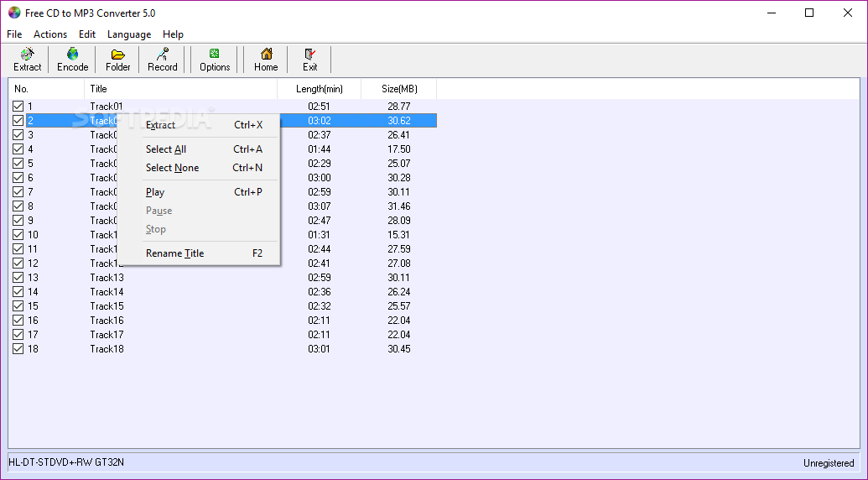Uncheck the checkbox for track 1
Image resolution: width=868 pixels, height=480 pixels.
pyautogui.click(x=18, y=107)
